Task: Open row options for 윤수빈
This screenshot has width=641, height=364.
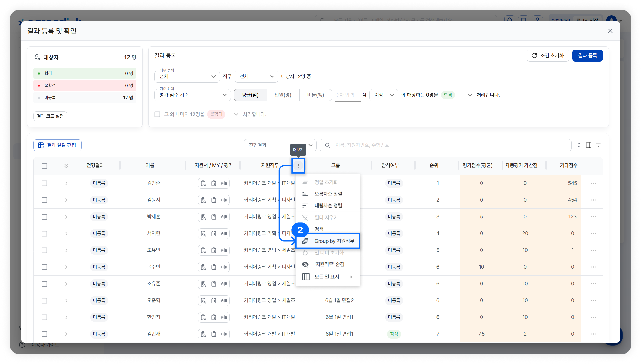Action: pyautogui.click(x=593, y=267)
